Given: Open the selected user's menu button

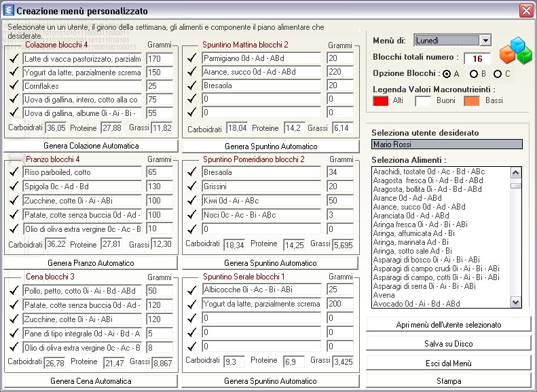Looking at the screenshot, I should click(x=449, y=325).
